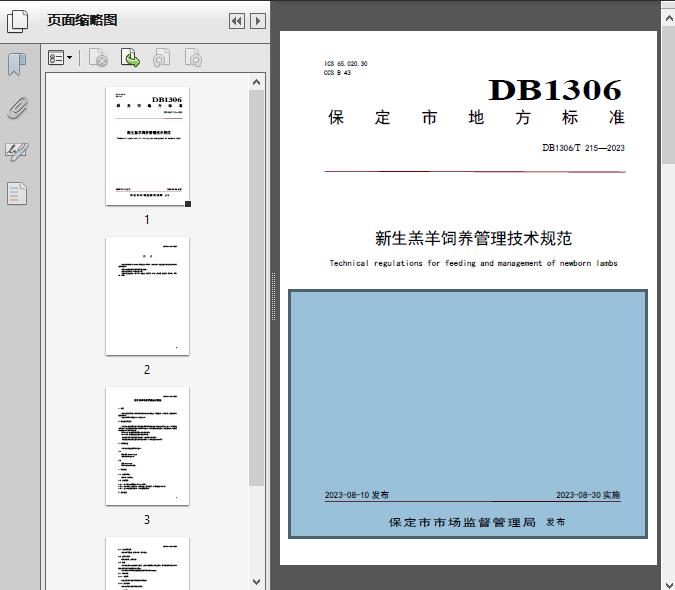675x590 pixels.
Task: Click the page number label '2'
Action: tap(147, 370)
